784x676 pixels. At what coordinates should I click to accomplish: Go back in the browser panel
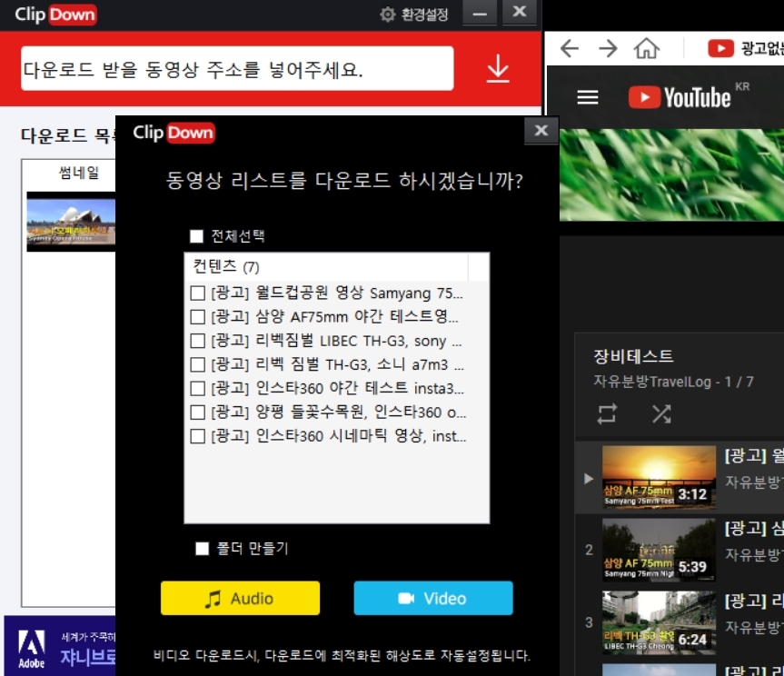click(x=570, y=48)
